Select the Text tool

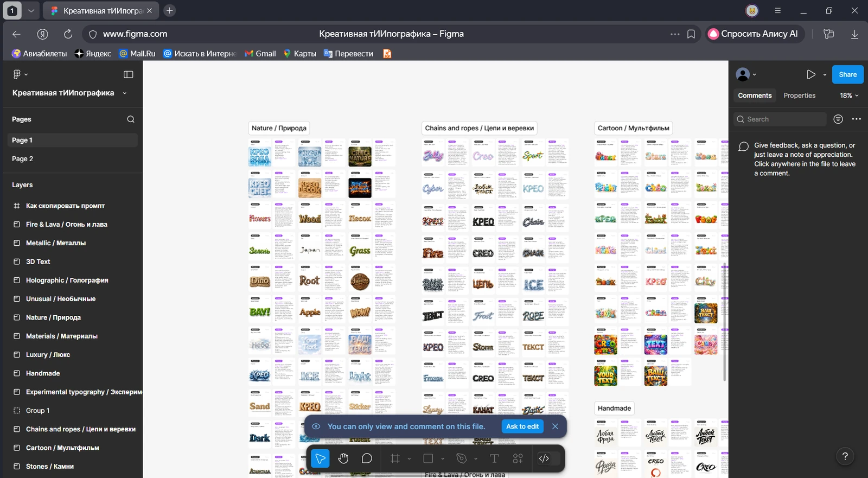(x=494, y=458)
